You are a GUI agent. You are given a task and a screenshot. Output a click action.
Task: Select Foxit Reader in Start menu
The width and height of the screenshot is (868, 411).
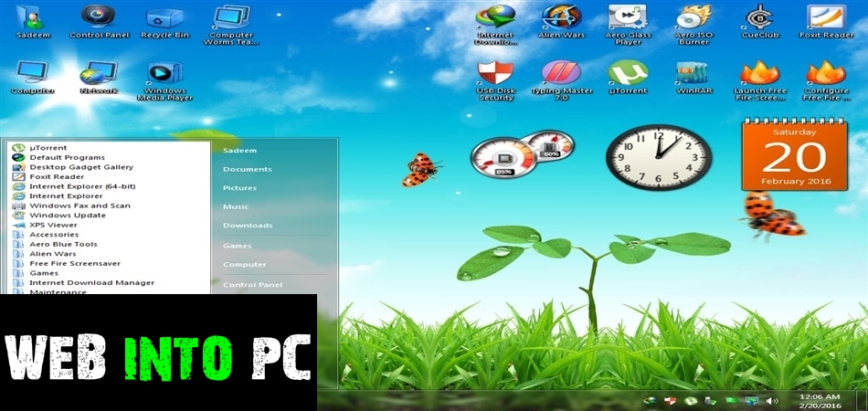110,177
